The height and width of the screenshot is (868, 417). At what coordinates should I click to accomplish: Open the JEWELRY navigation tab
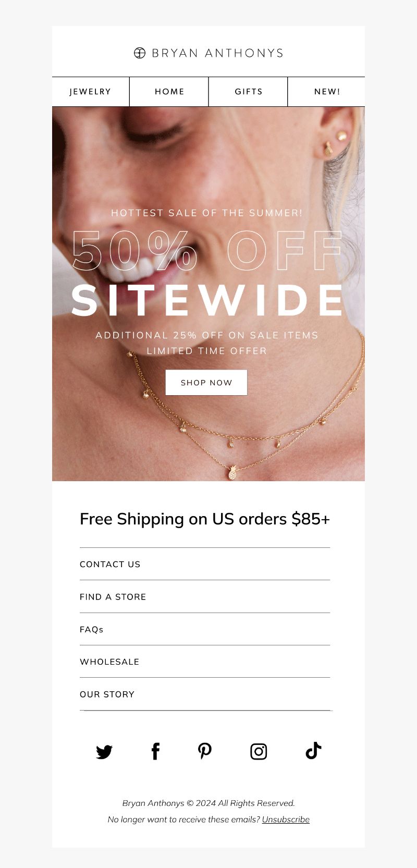(x=91, y=92)
